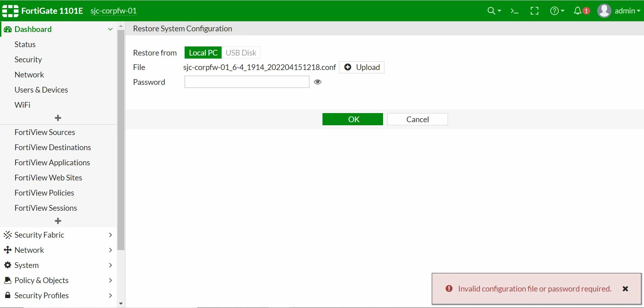644x308 pixels.
Task: Click the Security Profiles lock icon
Action: [7, 295]
